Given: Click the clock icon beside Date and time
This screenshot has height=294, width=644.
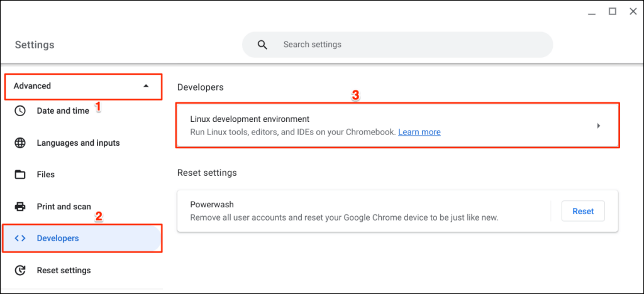Looking at the screenshot, I should coord(20,111).
